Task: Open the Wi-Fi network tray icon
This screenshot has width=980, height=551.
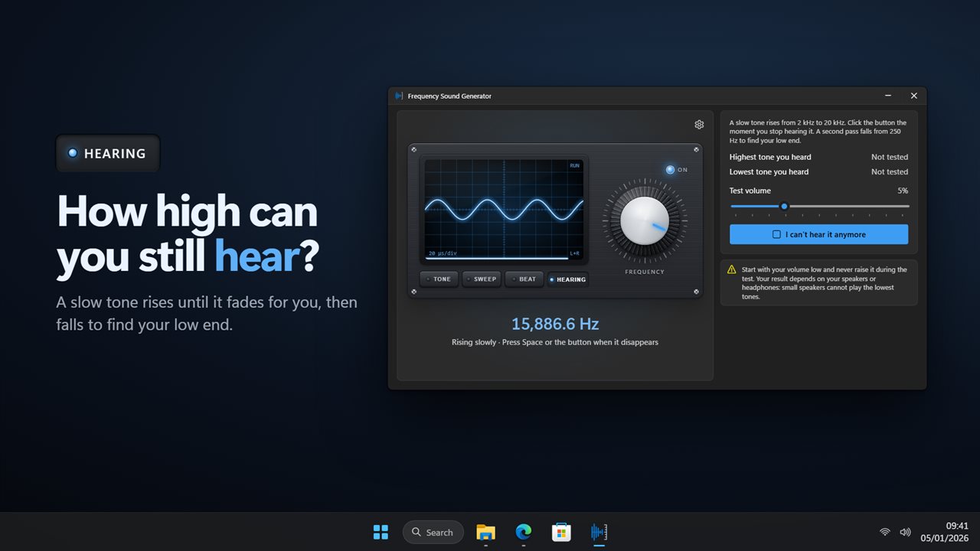Action: 885,532
